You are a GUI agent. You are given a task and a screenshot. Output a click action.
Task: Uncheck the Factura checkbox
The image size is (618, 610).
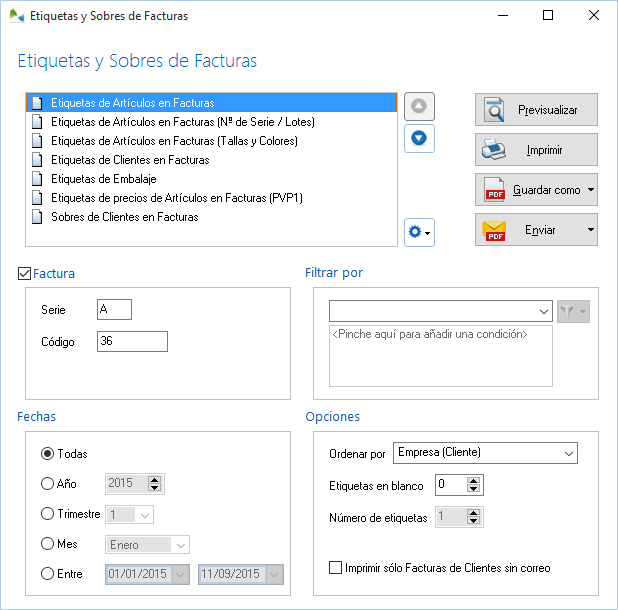coord(25,273)
